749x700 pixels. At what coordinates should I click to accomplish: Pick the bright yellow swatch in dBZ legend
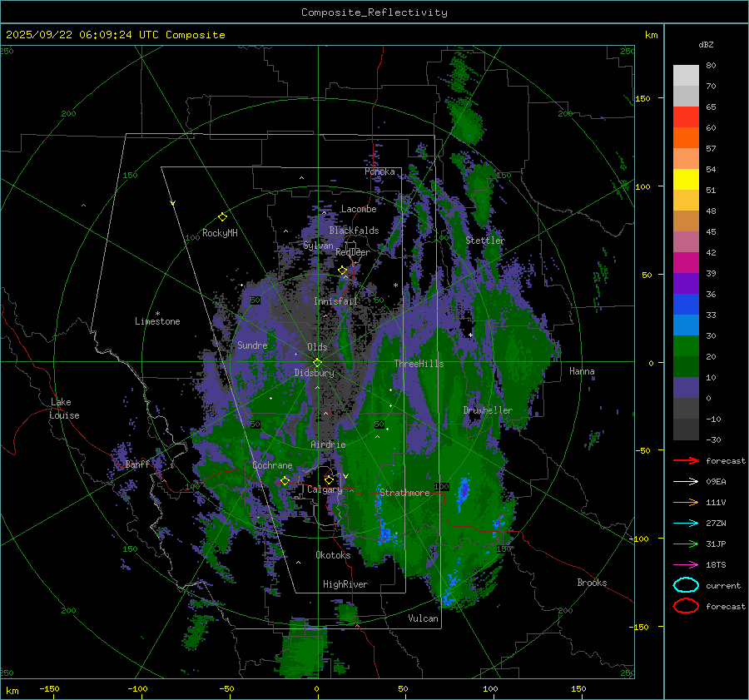[686, 180]
